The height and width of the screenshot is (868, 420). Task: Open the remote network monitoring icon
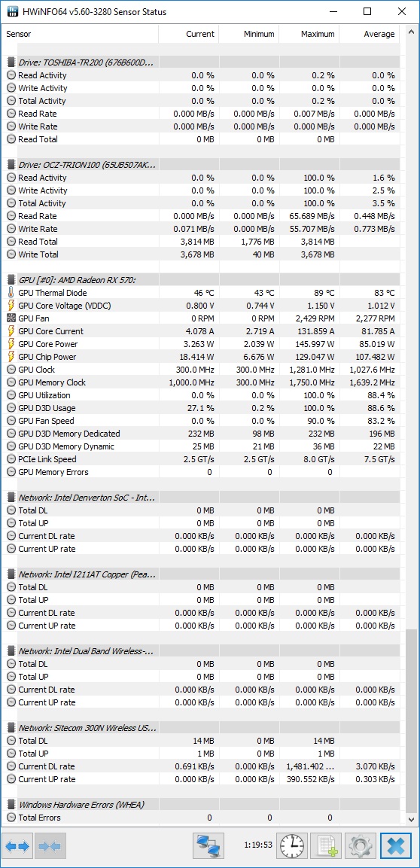tap(208, 846)
